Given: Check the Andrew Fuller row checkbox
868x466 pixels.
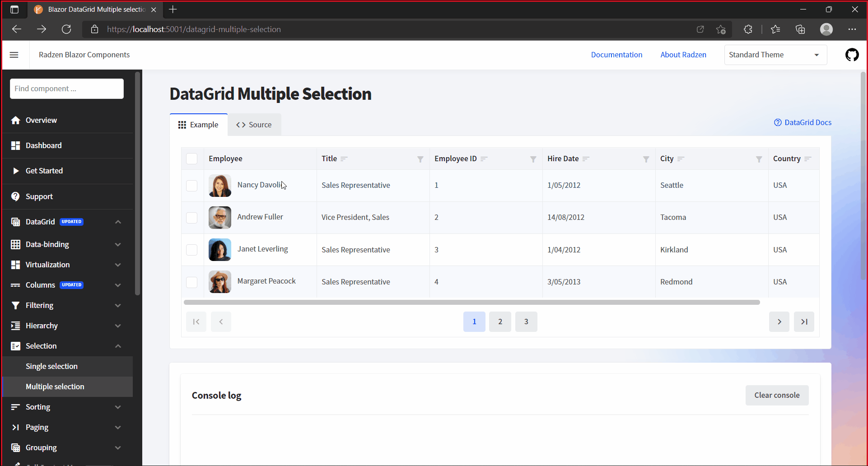Looking at the screenshot, I should (x=192, y=218).
